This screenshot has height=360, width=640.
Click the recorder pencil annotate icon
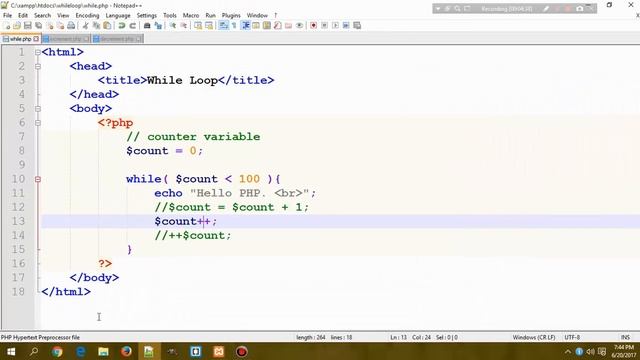tap(546, 9)
